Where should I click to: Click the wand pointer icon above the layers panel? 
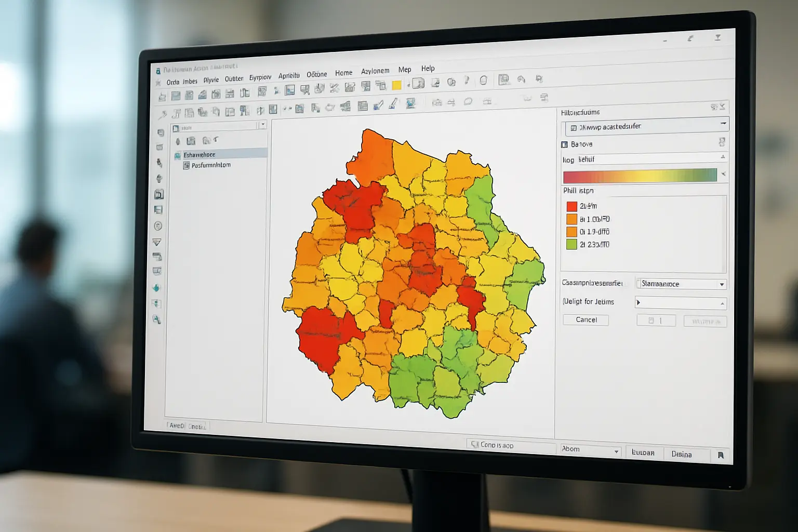coord(162,114)
